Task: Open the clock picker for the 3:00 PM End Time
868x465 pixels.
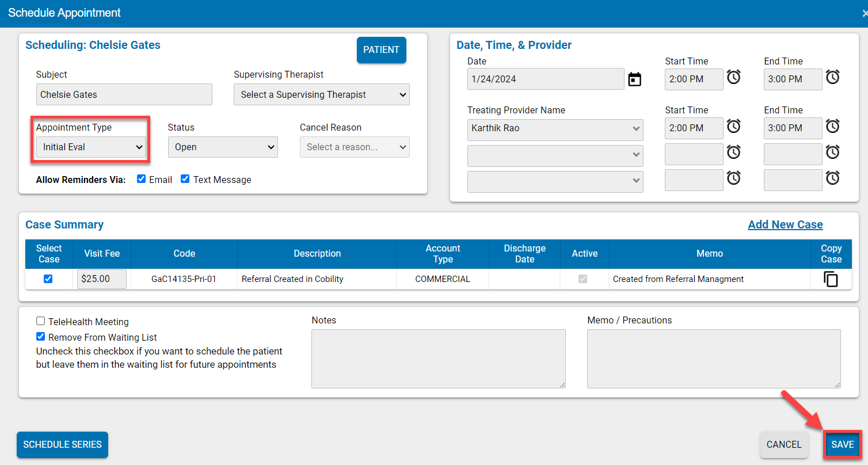Action: 832,77
